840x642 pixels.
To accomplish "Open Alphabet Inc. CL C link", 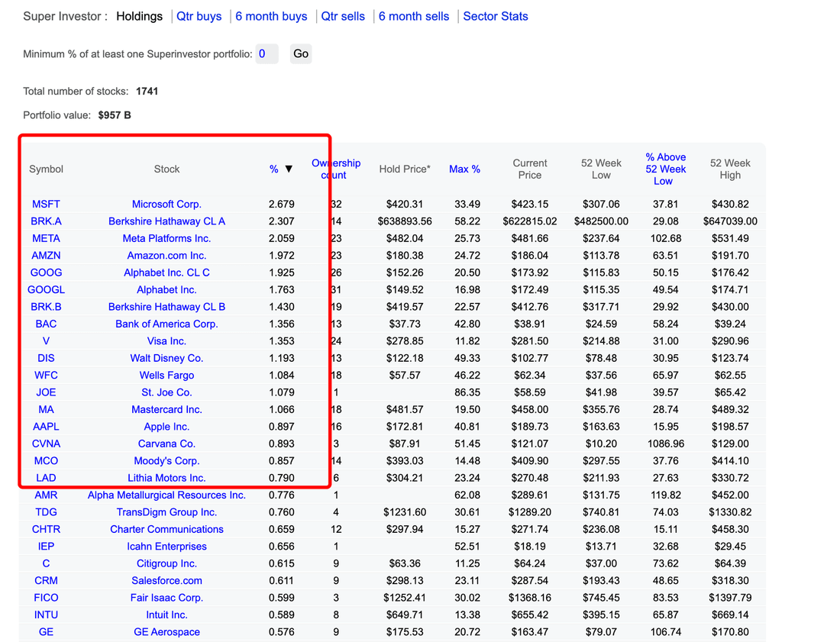I will (166, 273).
